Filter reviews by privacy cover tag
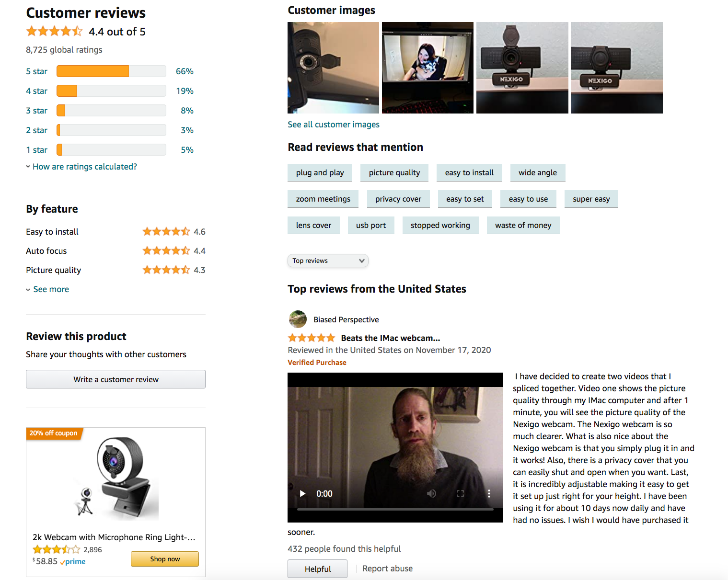This screenshot has height=580, width=728. pyautogui.click(x=398, y=199)
